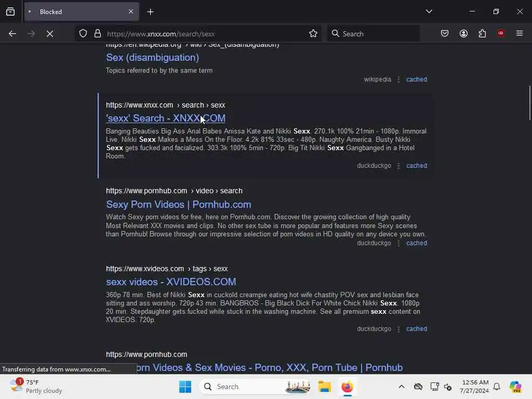Close the Blocked tab
Screen dimensions: 532x399
pyautogui.click(x=131, y=11)
